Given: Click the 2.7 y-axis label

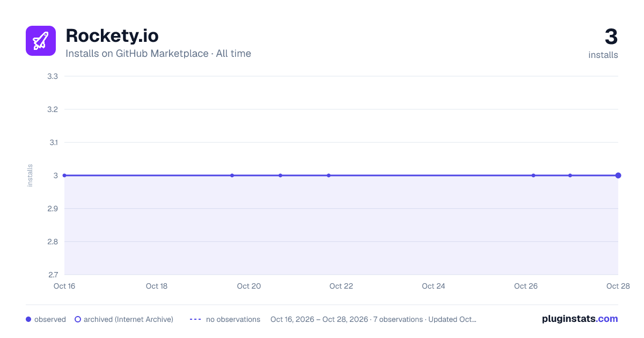Looking at the screenshot, I should pos(53,275).
